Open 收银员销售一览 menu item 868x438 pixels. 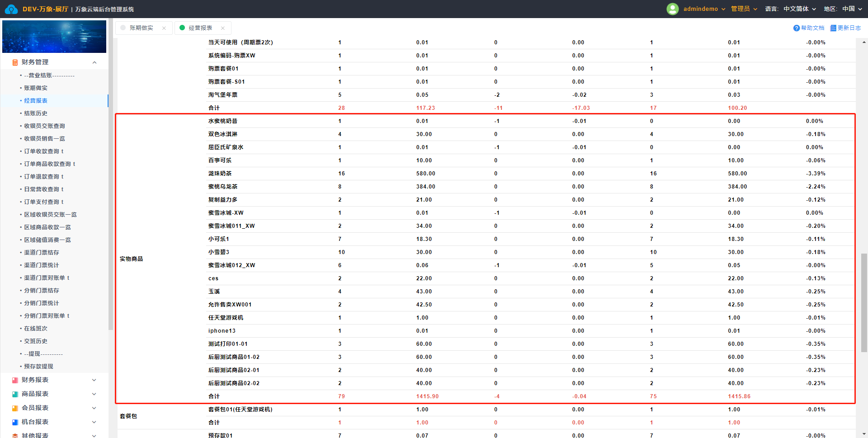(x=44, y=139)
